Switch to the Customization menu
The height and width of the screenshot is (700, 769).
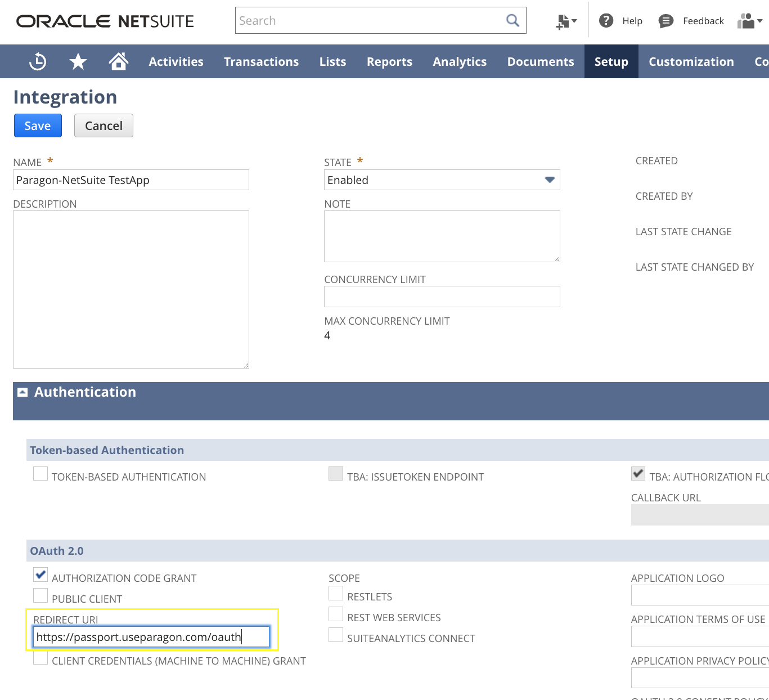point(691,61)
